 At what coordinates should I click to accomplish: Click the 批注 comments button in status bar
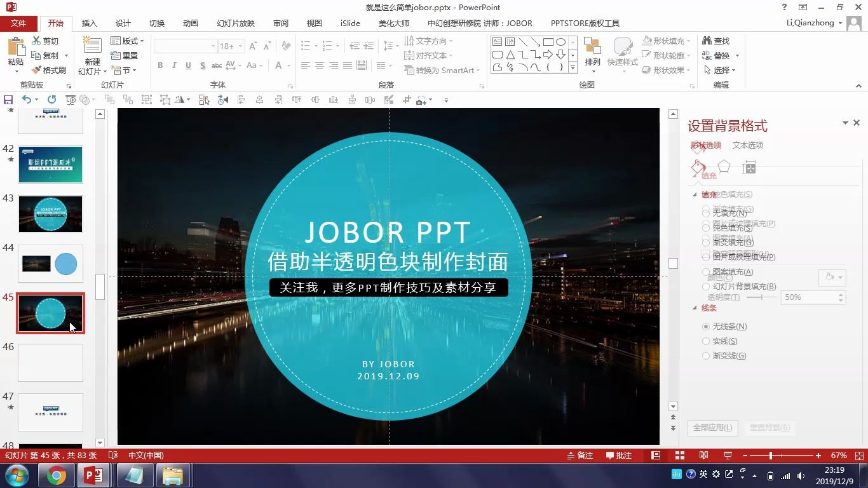click(x=619, y=456)
